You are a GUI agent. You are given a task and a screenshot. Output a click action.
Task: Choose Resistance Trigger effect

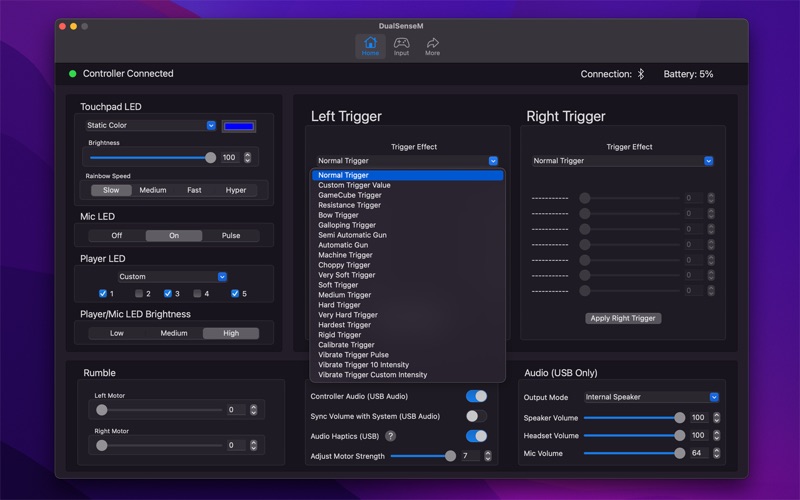point(408,205)
